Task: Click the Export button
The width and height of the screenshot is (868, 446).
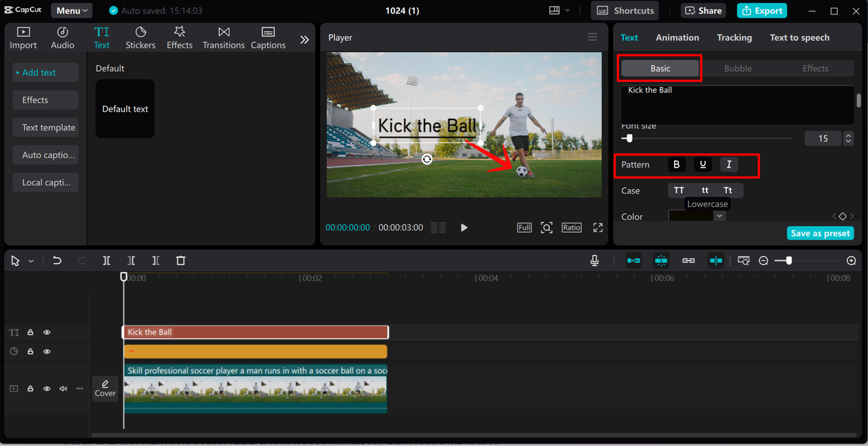Action: pos(762,11)
